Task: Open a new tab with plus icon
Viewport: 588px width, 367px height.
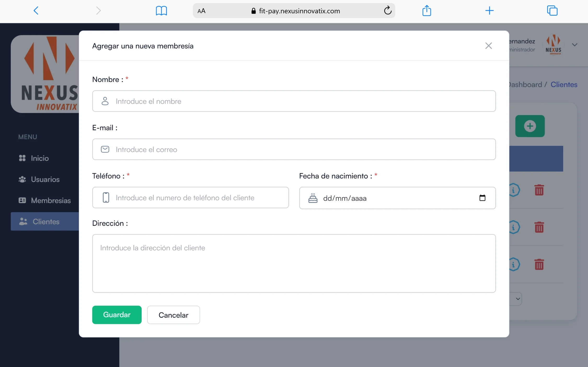Action: tap(489, 11)
